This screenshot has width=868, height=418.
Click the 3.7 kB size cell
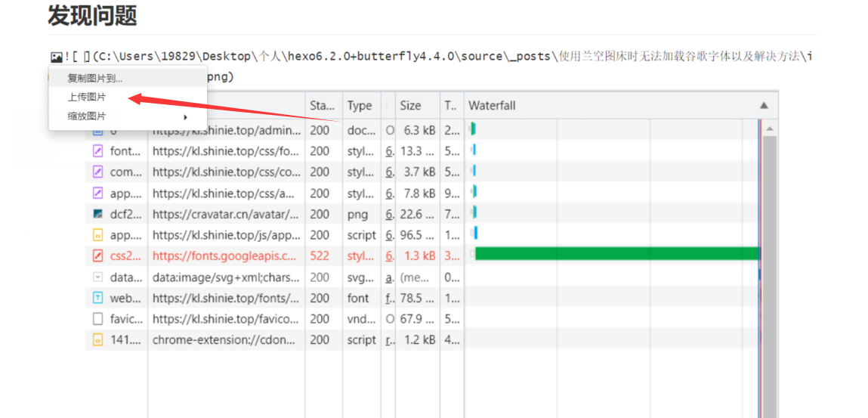(x=419, y=172)
